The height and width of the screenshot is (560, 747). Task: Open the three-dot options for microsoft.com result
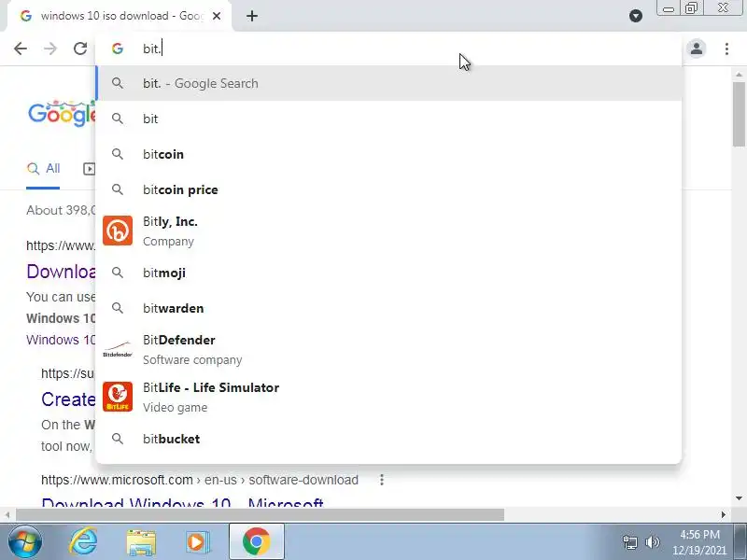click(382, 480)
